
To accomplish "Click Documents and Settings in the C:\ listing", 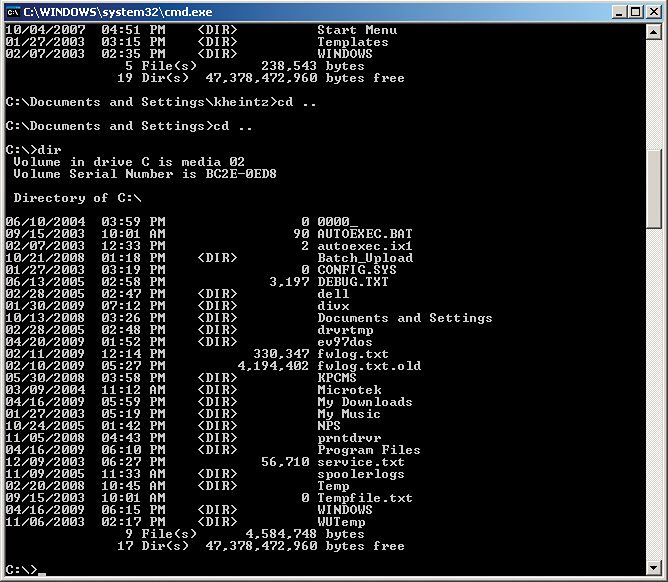I will [405, 318].
